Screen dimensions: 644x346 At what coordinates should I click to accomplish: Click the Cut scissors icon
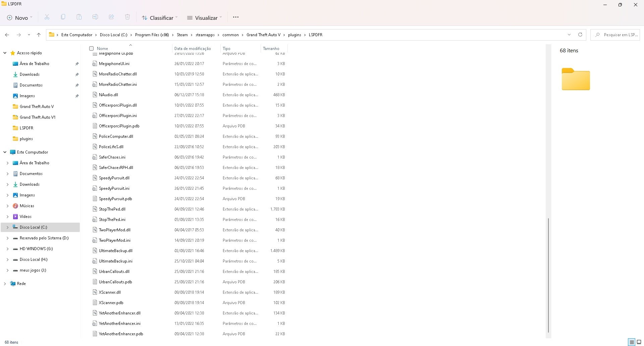tap(47, 17)
